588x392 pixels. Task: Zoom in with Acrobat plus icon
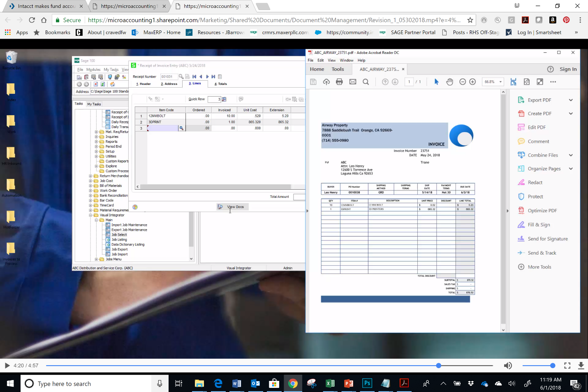(472, 82)
